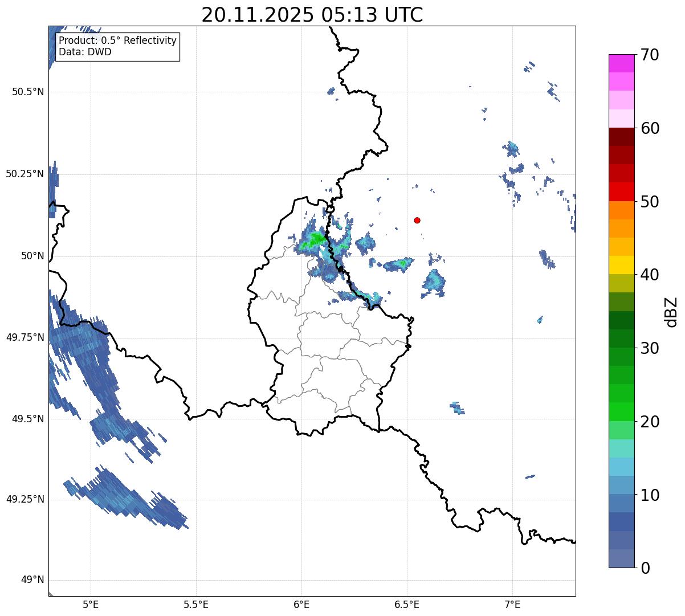Click the 5°E longitude label
Screen dimensions: 685x616
coord(91,604)
